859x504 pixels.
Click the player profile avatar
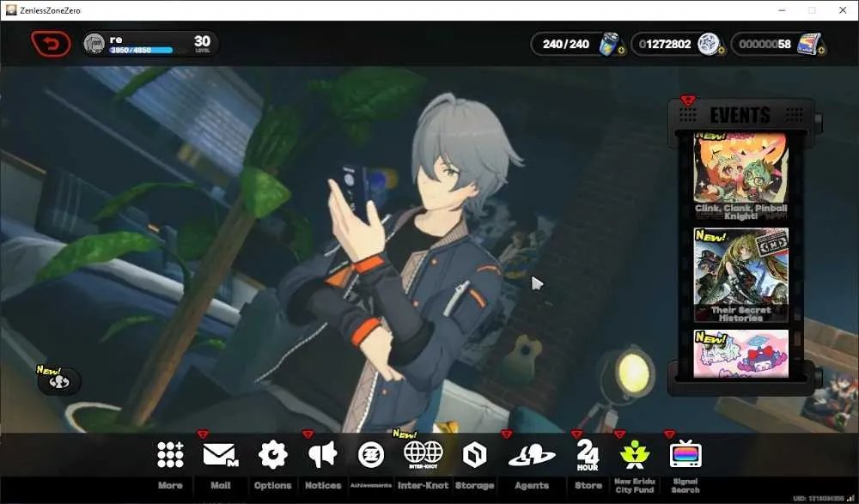(x=94, y=44)
